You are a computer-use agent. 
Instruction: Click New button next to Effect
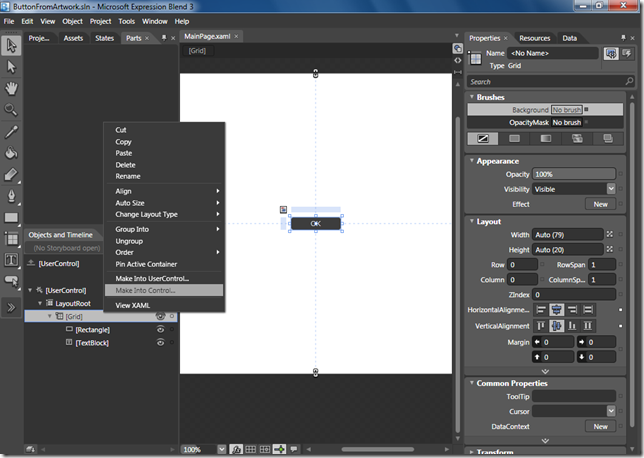point(600,204)
